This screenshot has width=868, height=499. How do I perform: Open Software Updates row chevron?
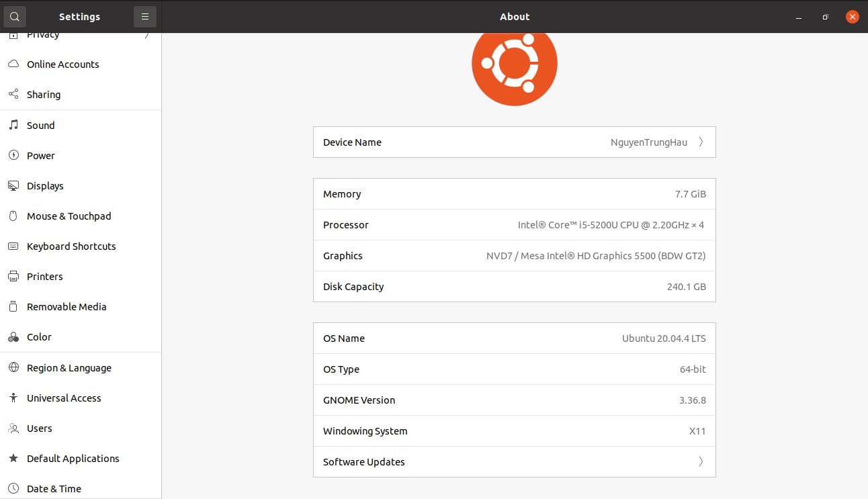(701, 462)
